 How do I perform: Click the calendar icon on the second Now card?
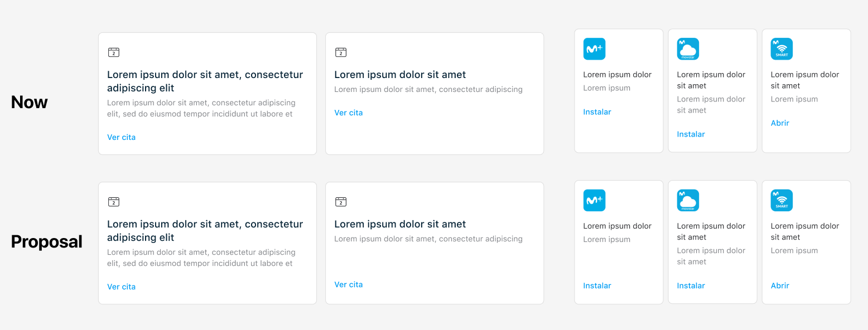click(x=341, y=52)
